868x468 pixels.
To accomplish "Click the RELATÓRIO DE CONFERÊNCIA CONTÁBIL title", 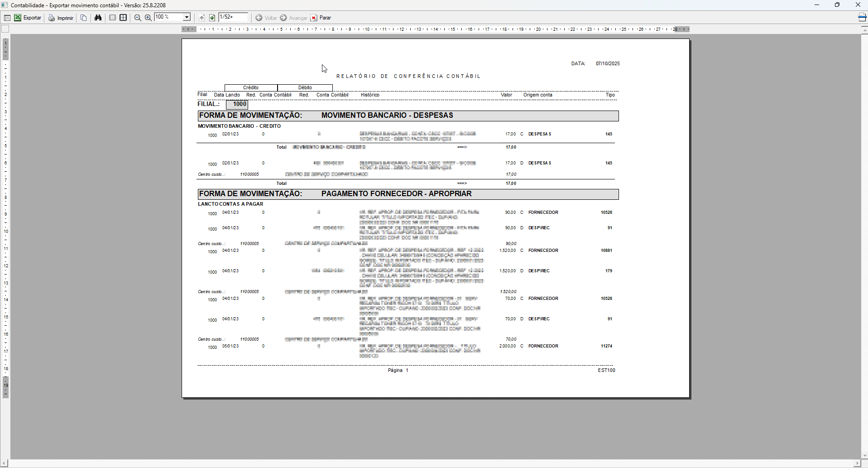I will pos(408,76).
